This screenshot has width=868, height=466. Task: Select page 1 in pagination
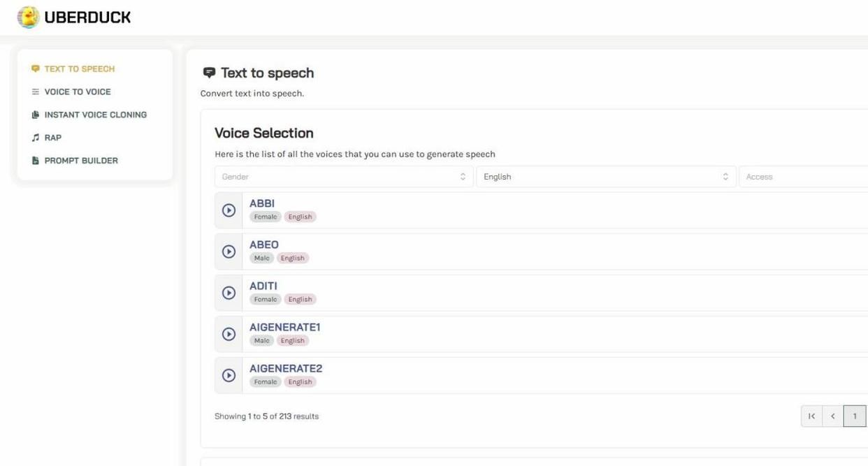tap(854, 416)
